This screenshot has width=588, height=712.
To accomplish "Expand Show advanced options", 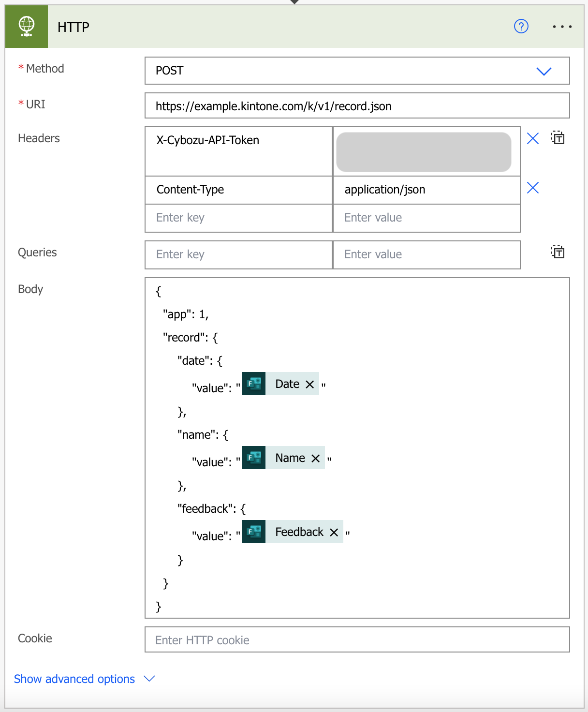I will tap(74, 679).
